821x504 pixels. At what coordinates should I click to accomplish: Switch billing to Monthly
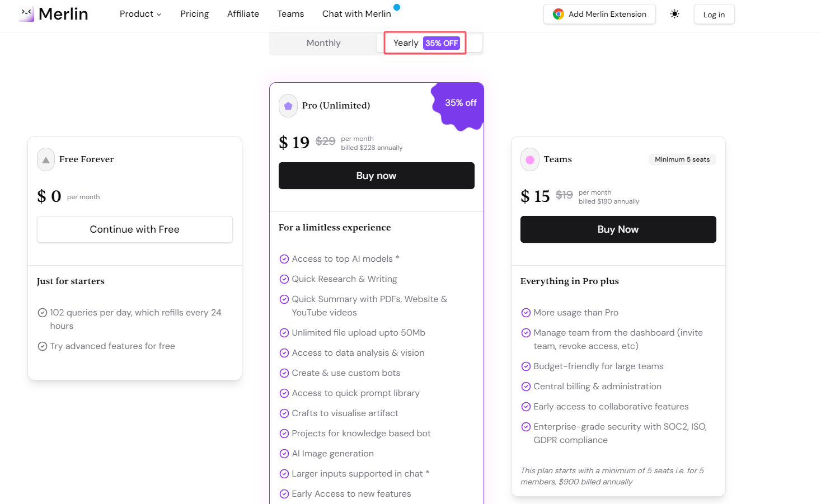coord(323,43)
